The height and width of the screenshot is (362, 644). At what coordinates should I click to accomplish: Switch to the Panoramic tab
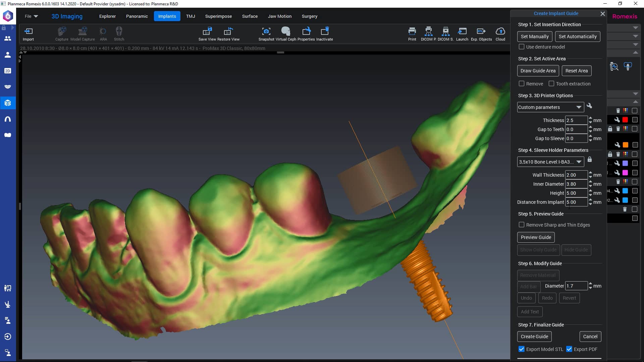tap(137, 16)
